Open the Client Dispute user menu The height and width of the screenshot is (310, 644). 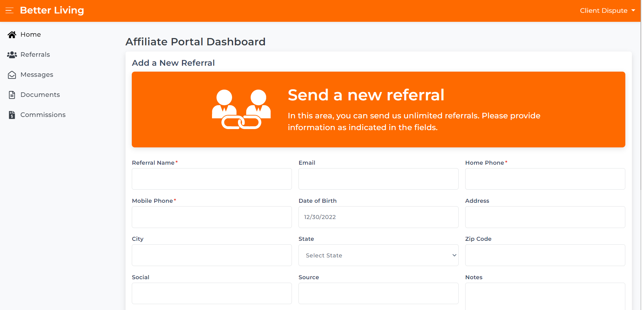607,11
